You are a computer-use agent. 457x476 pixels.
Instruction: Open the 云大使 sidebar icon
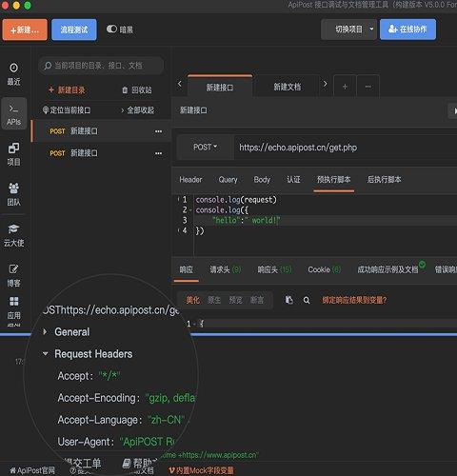[x=13, y=235]
